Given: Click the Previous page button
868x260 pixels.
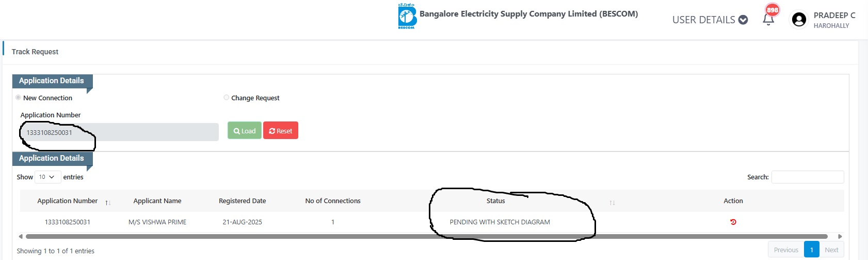Looking at the screenshot, I should tap(786, 250).
